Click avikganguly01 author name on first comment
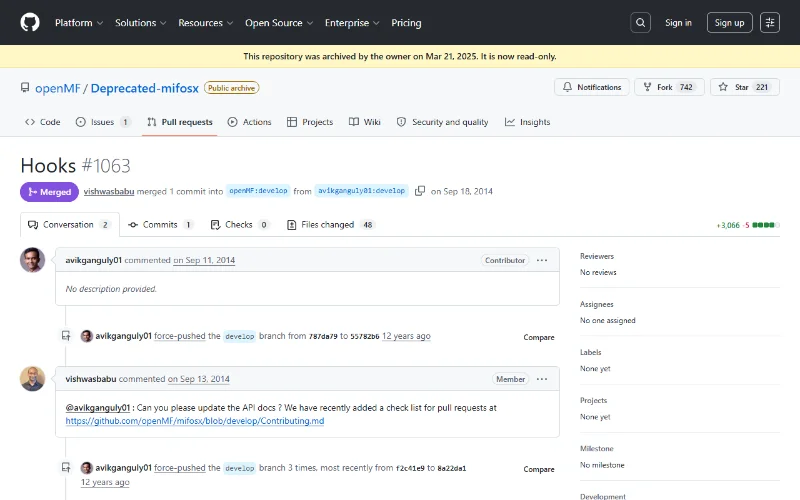The image size is (800, 500). [93, 260]
